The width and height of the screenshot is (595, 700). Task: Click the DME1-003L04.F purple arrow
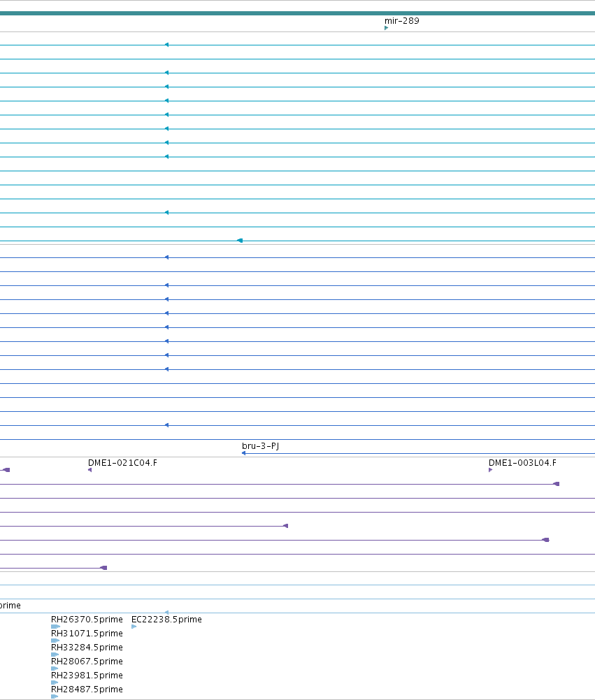click(x=491, y=470)
